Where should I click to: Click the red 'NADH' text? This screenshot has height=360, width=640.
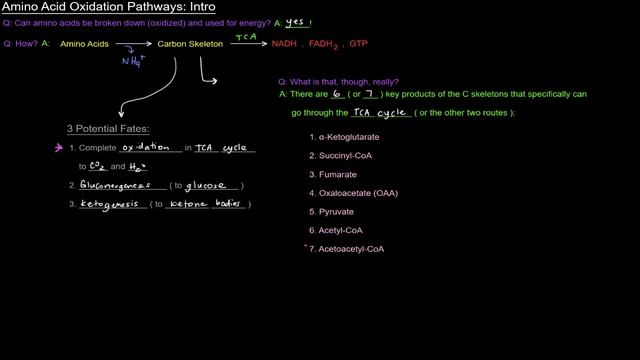[284, 43]
